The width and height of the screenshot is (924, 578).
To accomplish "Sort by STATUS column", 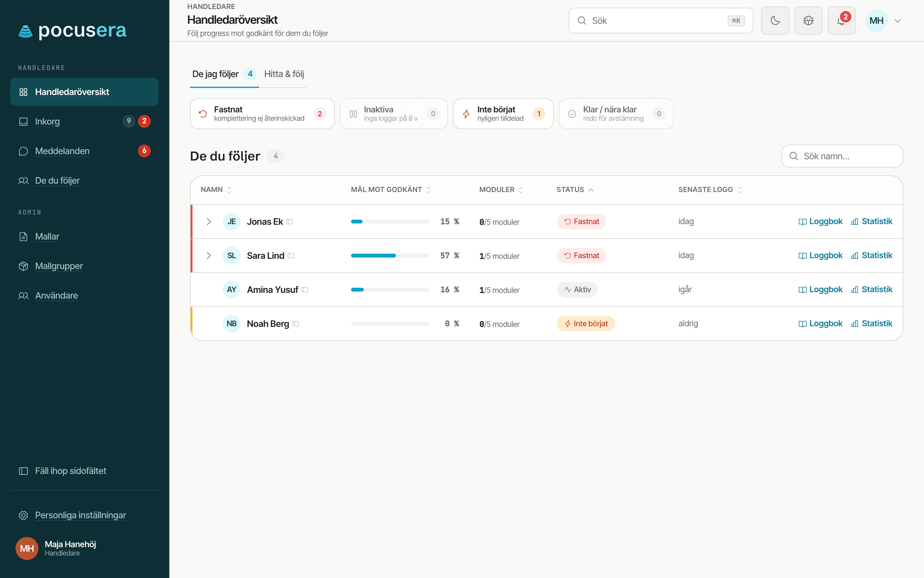I will tap(575, 189).
